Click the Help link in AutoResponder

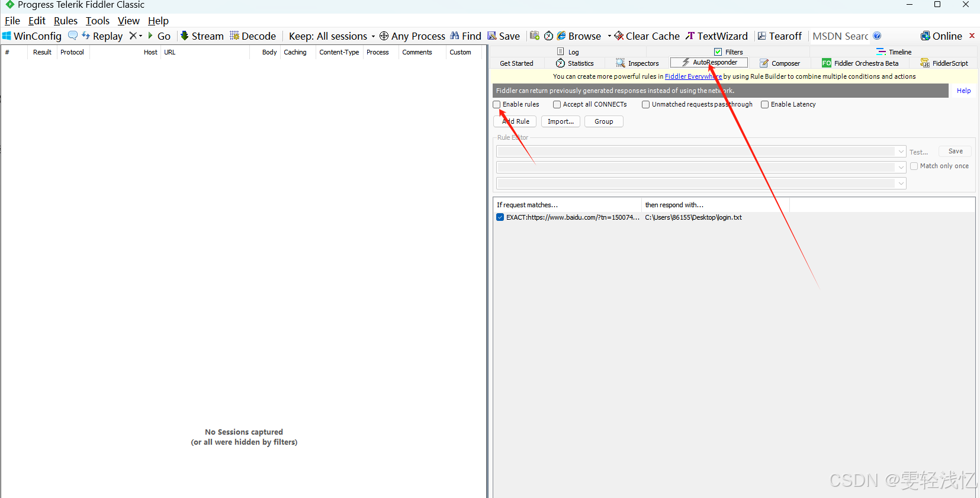pos(963,91)
